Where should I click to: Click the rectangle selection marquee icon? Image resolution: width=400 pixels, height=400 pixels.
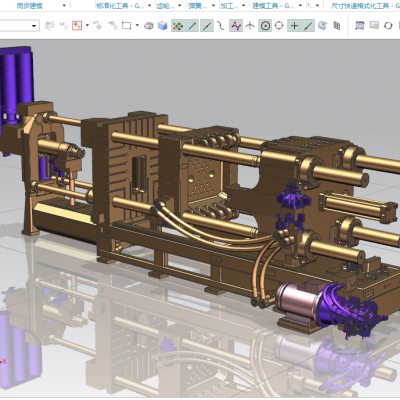click(x=126, y=26)
